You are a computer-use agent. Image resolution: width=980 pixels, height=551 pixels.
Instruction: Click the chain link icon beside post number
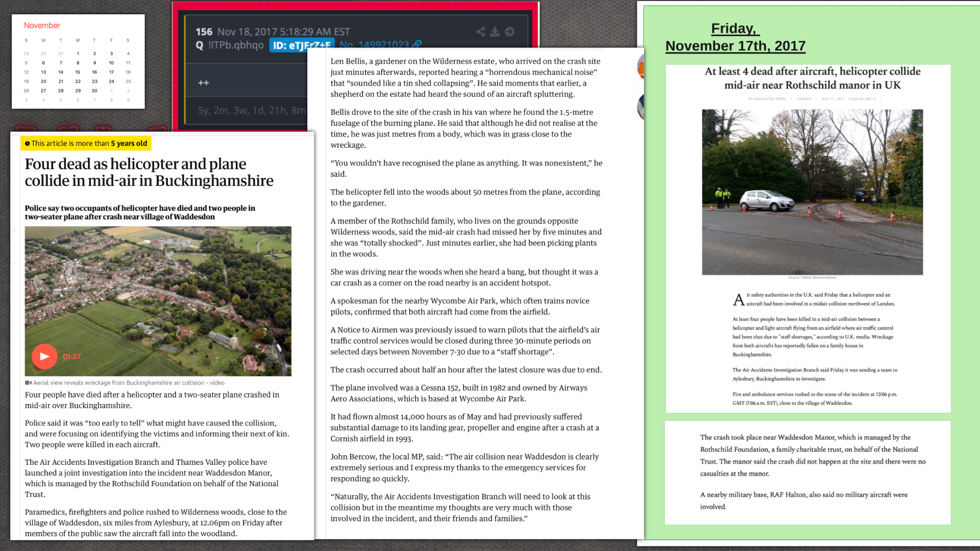(418, 44)
